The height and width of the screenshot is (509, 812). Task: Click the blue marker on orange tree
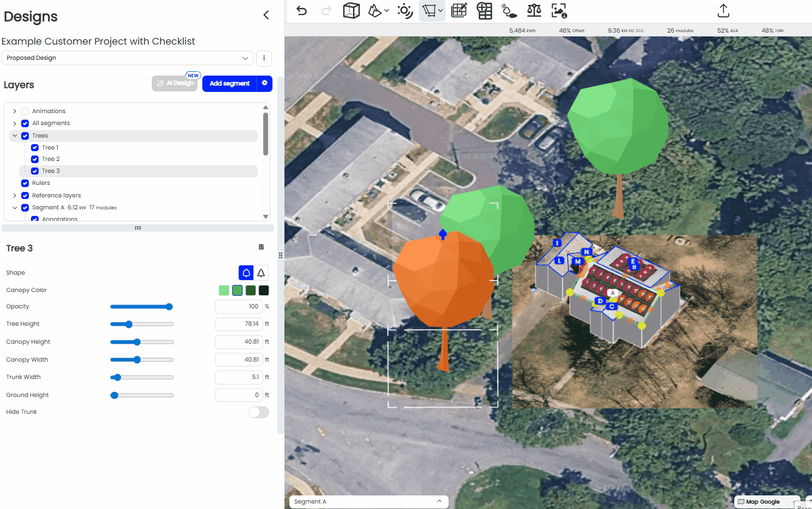443,234
